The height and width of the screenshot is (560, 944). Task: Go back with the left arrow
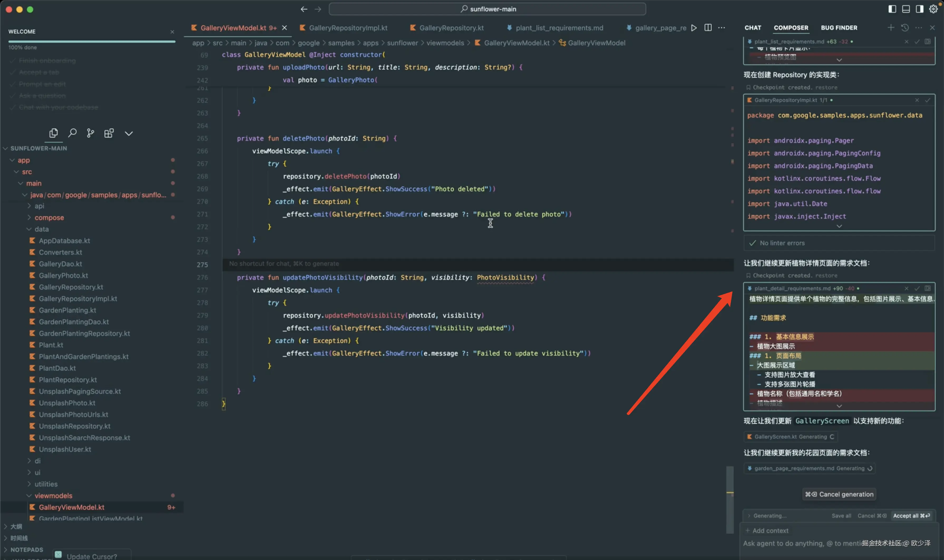coord(304,9)
